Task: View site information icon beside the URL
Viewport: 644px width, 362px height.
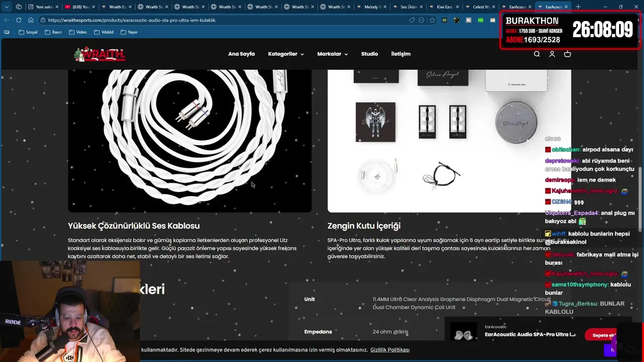Action: [x=43, y=20]
